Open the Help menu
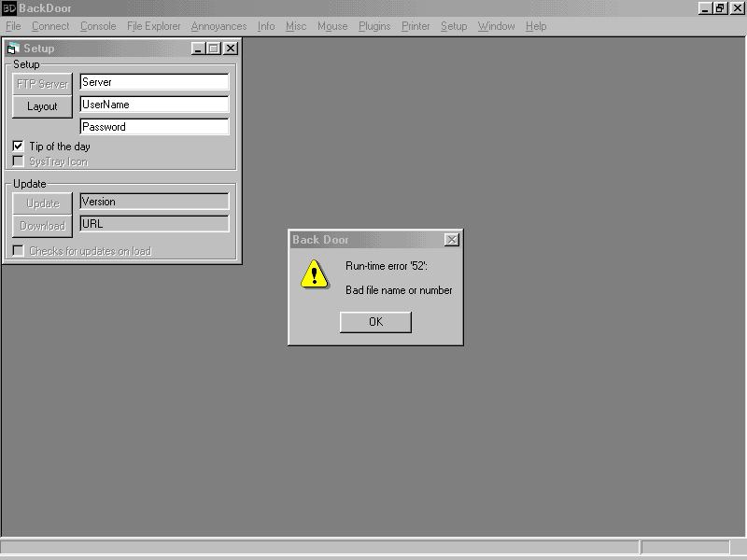The image size is (747, 560). 536,26
